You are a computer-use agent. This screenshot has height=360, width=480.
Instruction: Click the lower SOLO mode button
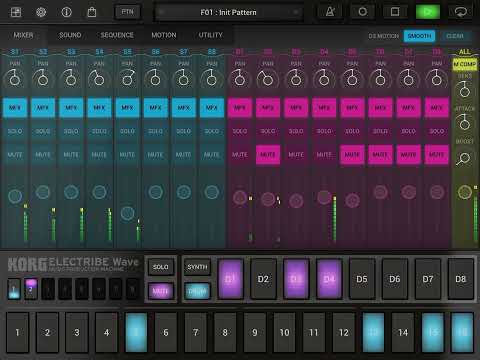click(x=161, y=267)
